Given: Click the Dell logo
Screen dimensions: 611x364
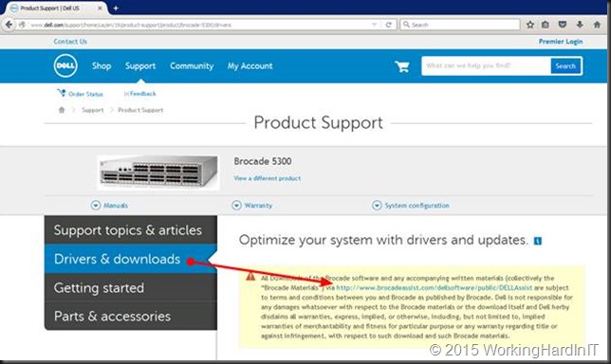Looking at the screenshot, I should coord(65,65).
